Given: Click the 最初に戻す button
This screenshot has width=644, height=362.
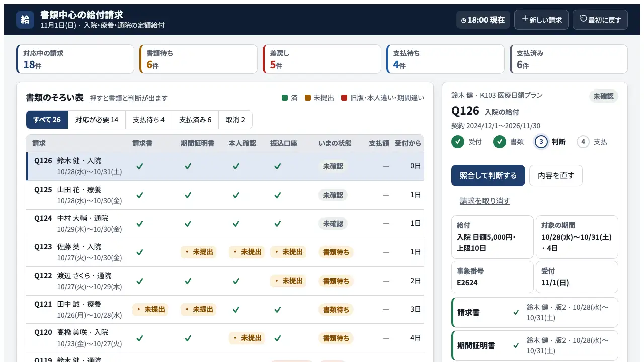Looking at the screenshot, I should (x=600, y=20).
